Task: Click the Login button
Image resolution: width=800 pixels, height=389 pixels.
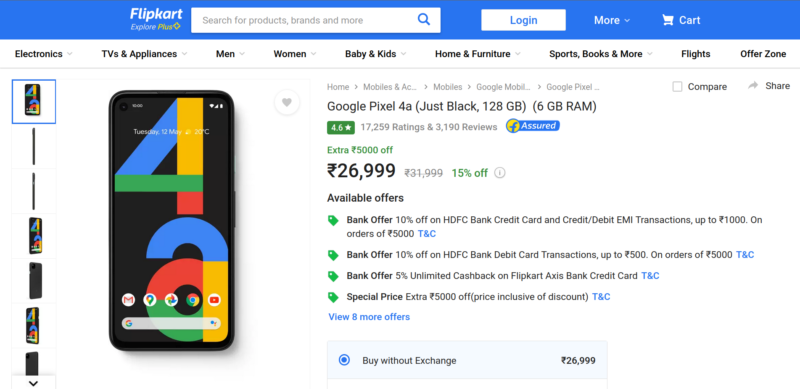Action: [523, 20]
